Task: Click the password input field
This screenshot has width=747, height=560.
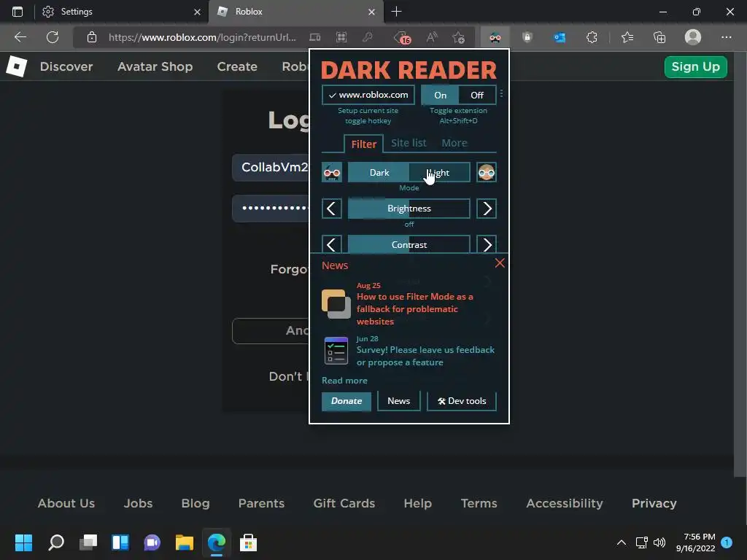Action: pyautogui.click(x=271, y=208)
